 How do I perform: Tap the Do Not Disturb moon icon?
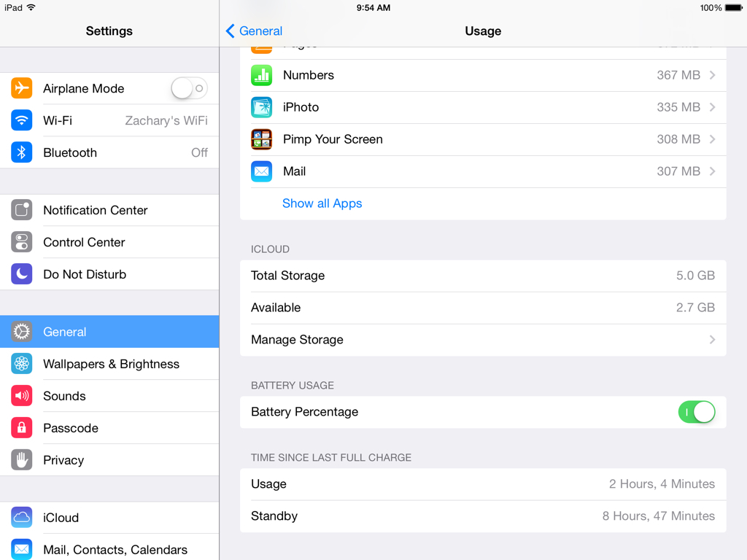21,274
